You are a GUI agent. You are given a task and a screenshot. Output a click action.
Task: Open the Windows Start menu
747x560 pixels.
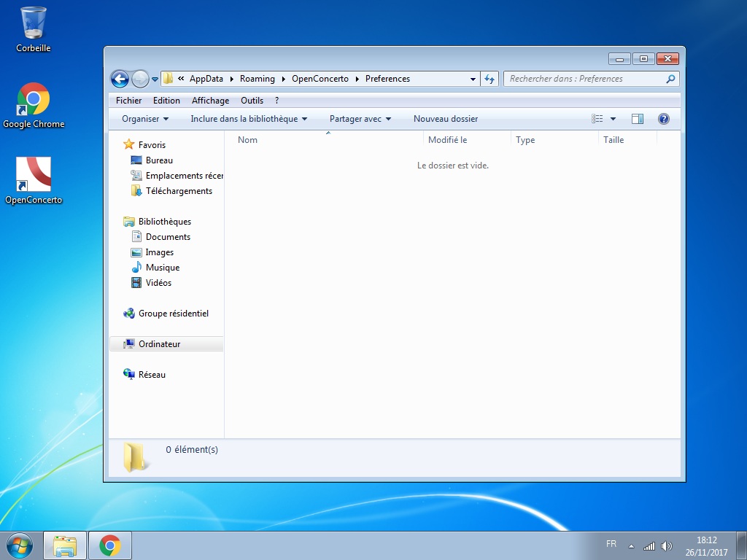(x=20, y=545)
